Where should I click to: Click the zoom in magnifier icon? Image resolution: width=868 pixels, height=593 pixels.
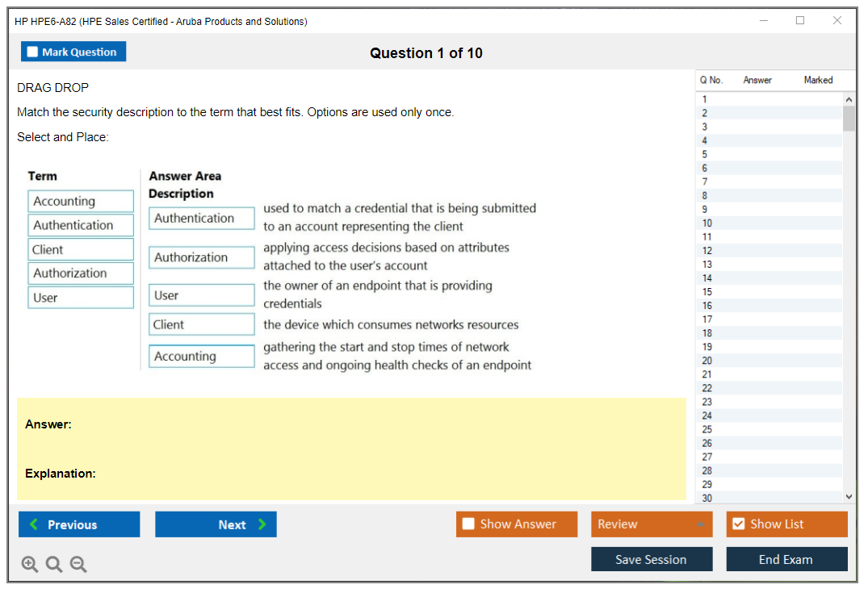point(30,565)
